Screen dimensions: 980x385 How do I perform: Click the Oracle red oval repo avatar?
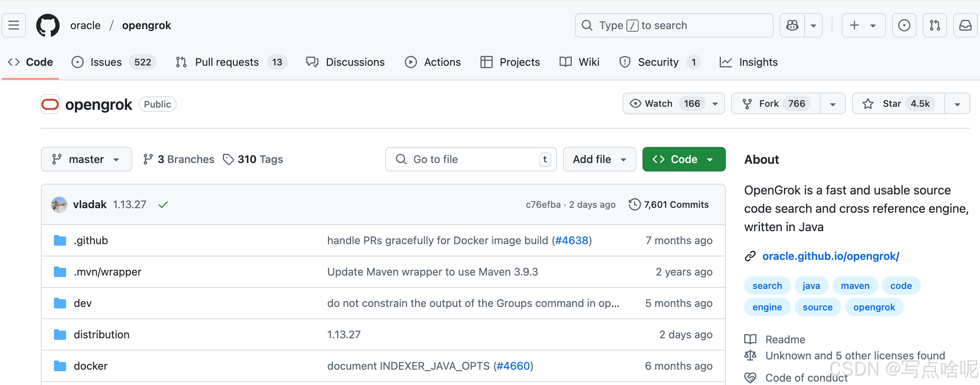coord(50,104)
